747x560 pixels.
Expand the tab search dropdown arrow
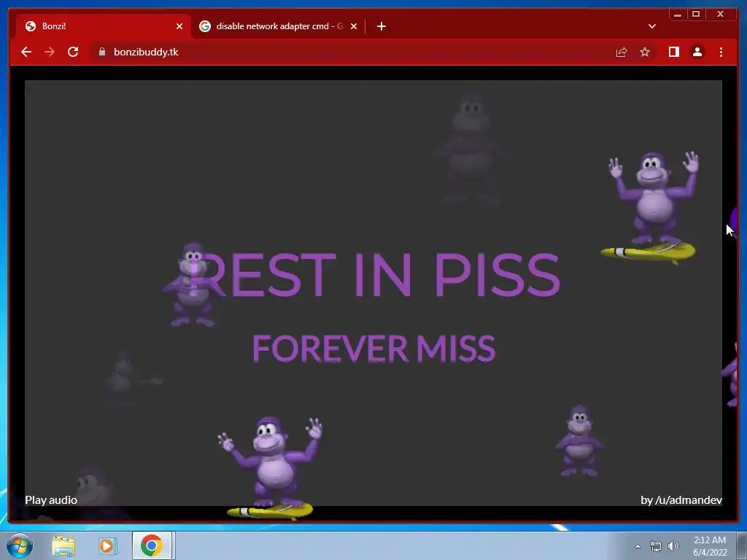(x=651, y=26)
